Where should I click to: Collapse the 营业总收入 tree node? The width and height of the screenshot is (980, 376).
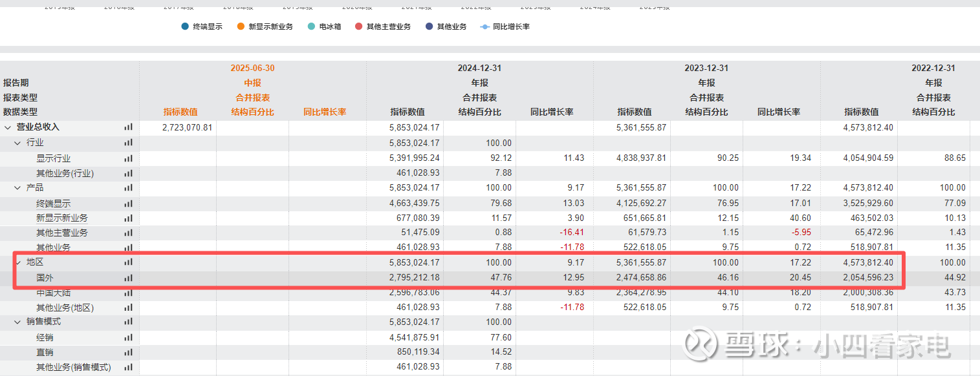click(x=8, y=127)
